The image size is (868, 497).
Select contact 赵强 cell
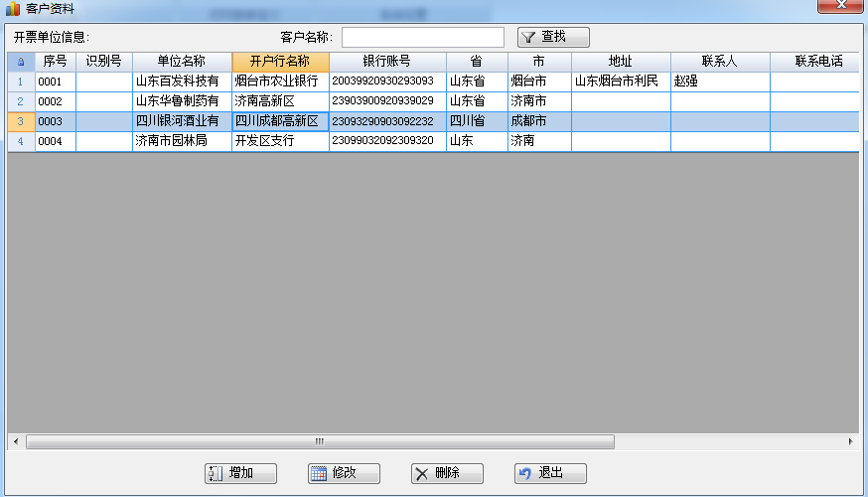point(720,82)
